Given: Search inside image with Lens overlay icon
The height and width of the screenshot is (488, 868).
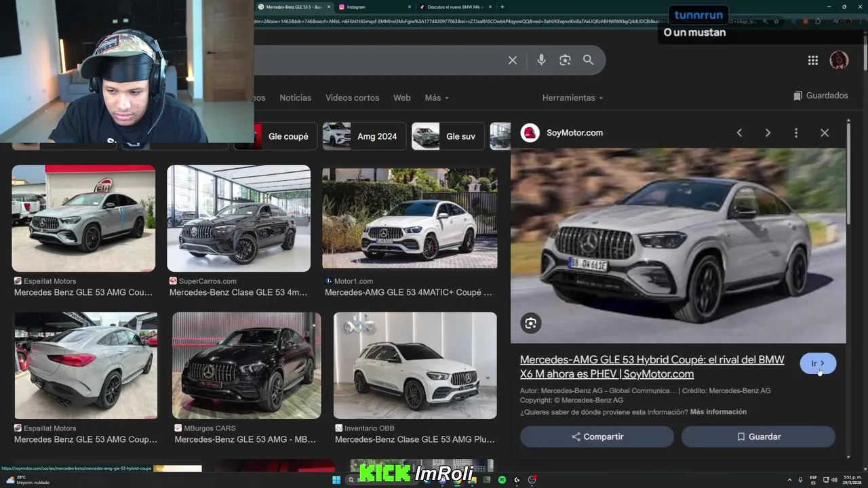Looking at the screenshot, I should (x=531, y=323).
